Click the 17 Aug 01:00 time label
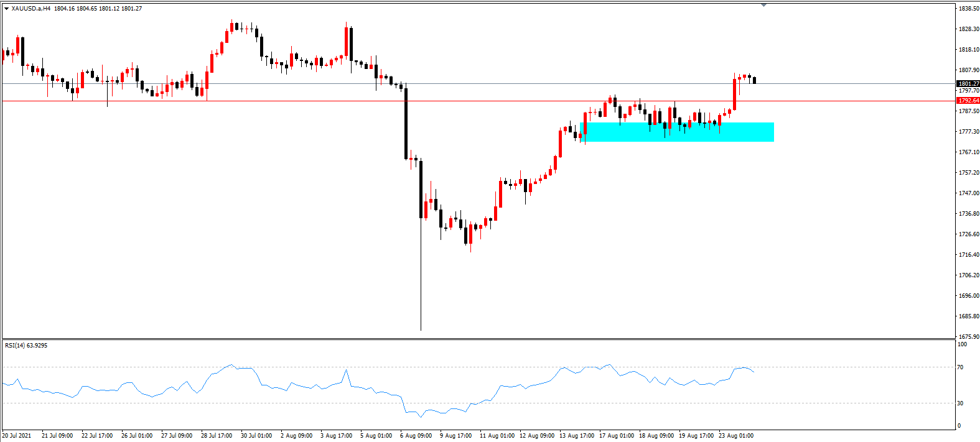This screenshot has height=442, width=980. (x=617, y=436)
